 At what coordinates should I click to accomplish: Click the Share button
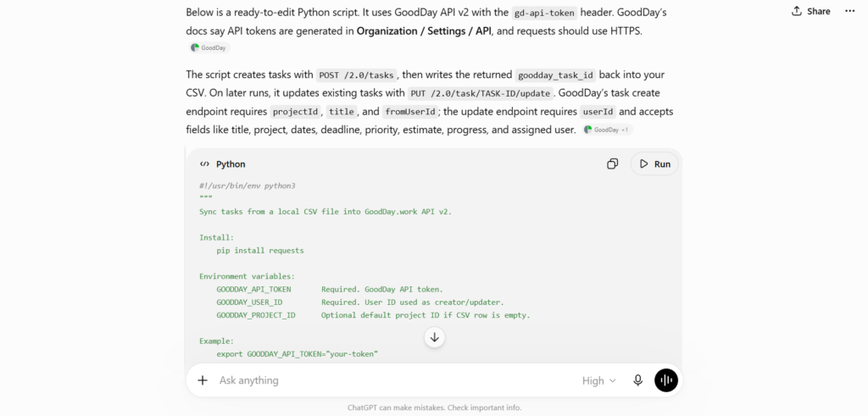[810, 11]
